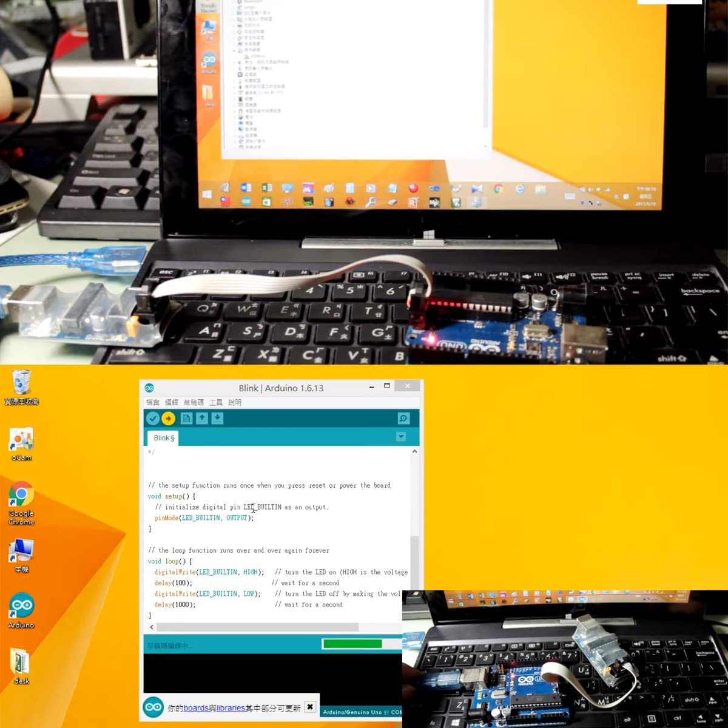728x728 pixels.
Task: Open the 草稿碼 menu
Action: point(194,402)
